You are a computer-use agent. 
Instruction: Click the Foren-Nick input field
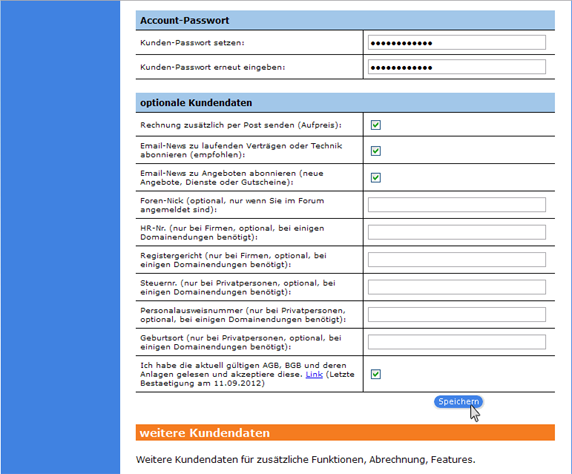pos(457,205)
